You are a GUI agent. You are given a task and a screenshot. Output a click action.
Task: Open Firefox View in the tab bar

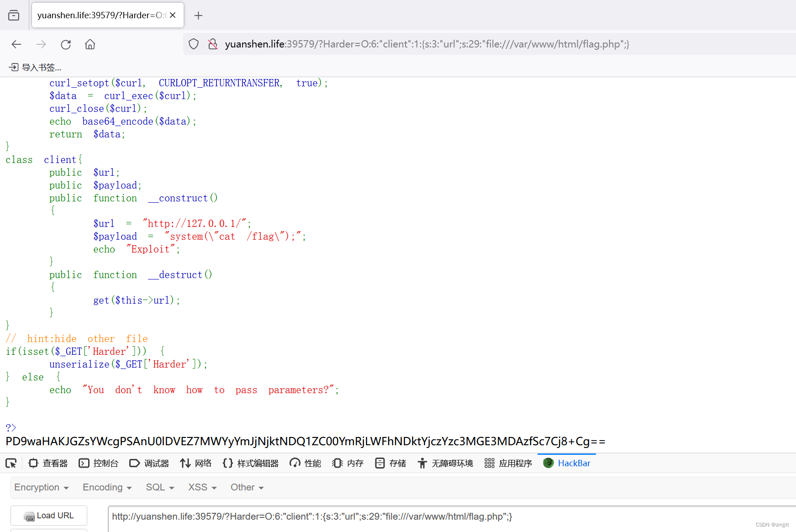coord(14,15)
